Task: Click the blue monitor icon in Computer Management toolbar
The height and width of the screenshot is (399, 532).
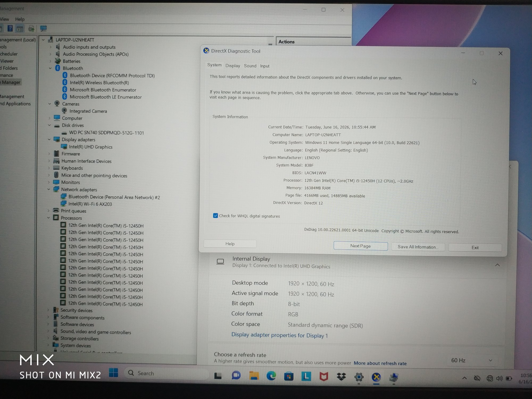Action: (x=43, y=28)
